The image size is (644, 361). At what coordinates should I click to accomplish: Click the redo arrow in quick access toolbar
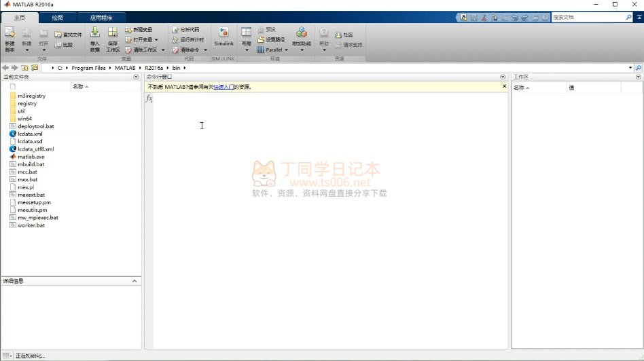[524, 18]
